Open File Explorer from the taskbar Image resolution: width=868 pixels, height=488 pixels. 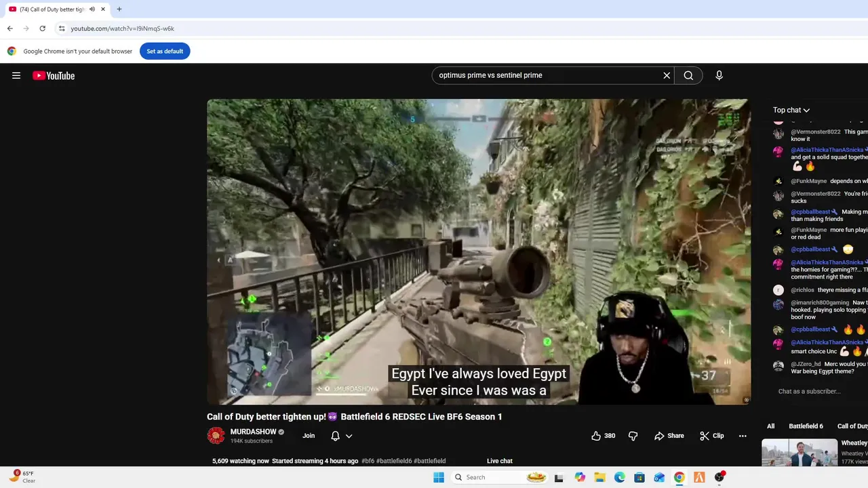[599, 477]
